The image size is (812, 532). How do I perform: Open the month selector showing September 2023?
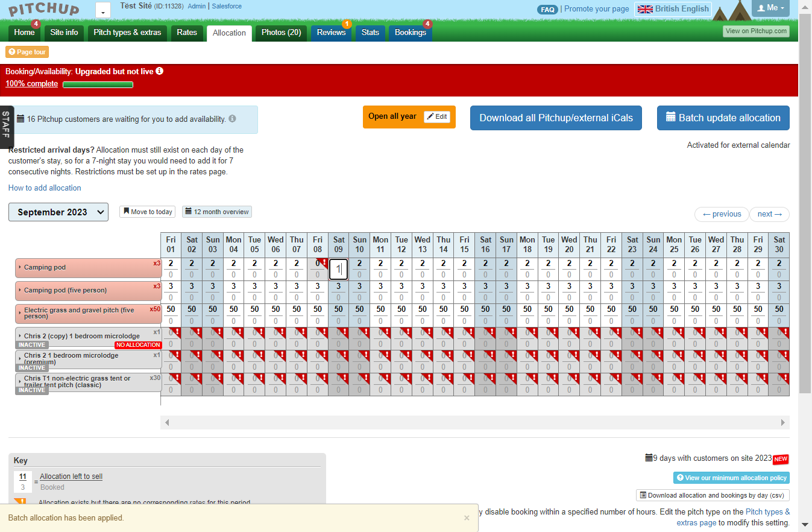point(58,212)
